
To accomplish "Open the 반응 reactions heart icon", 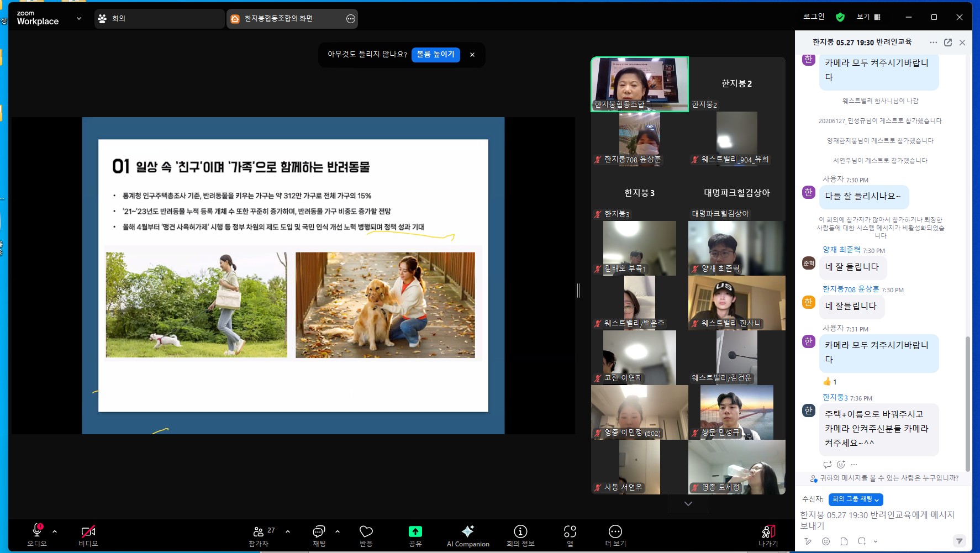I will (x=366, y=531).
